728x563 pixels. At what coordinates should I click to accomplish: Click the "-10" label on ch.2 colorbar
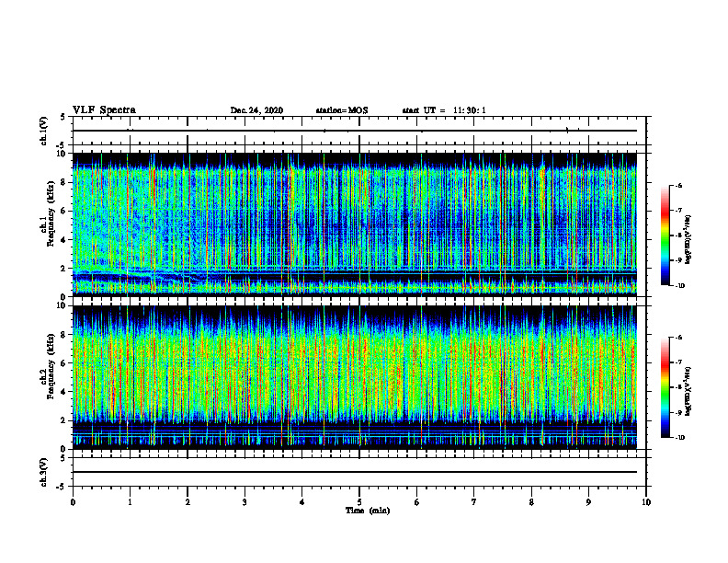tap(679, 438)
